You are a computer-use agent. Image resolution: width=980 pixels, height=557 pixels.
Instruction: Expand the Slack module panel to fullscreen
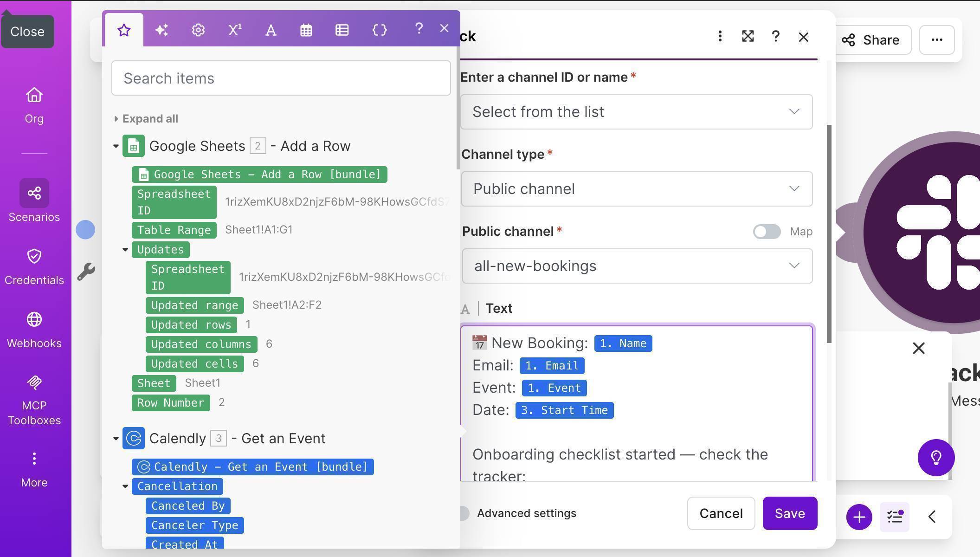click(748, 37)
